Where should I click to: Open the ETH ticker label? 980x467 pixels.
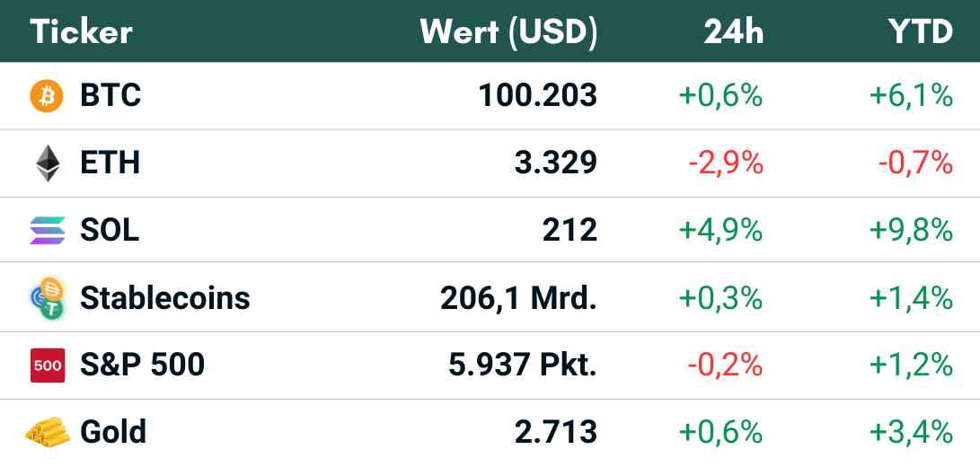(110, 163)
